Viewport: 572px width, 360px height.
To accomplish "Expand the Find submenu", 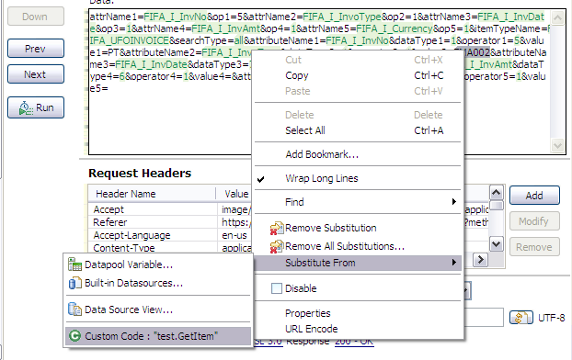I will [x=359, y=202].
